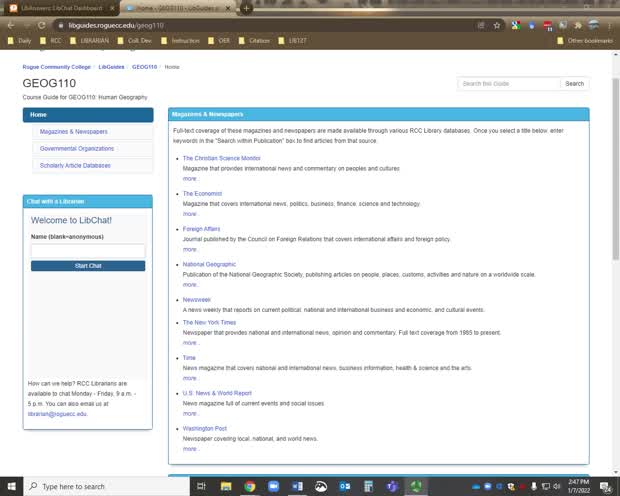Image resolution: width=620 pixels, height=496 pixels.
Task: Open File Explorer from the taskbar
Action: pos(226,486)
